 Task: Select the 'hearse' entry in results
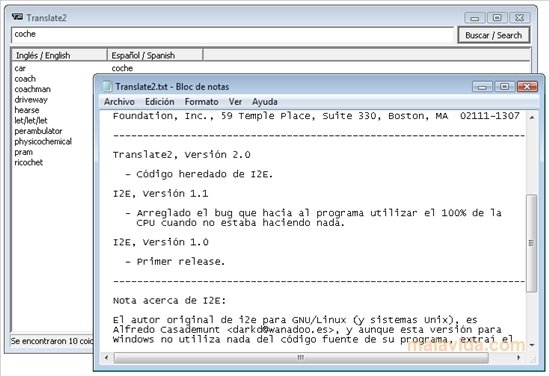[x=27, y=110]
